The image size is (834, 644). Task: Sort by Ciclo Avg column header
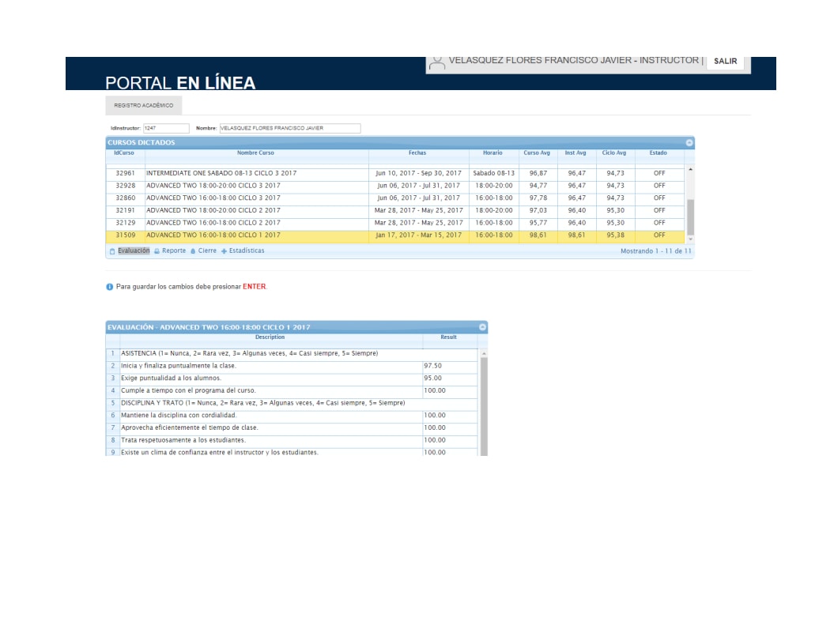614,153
